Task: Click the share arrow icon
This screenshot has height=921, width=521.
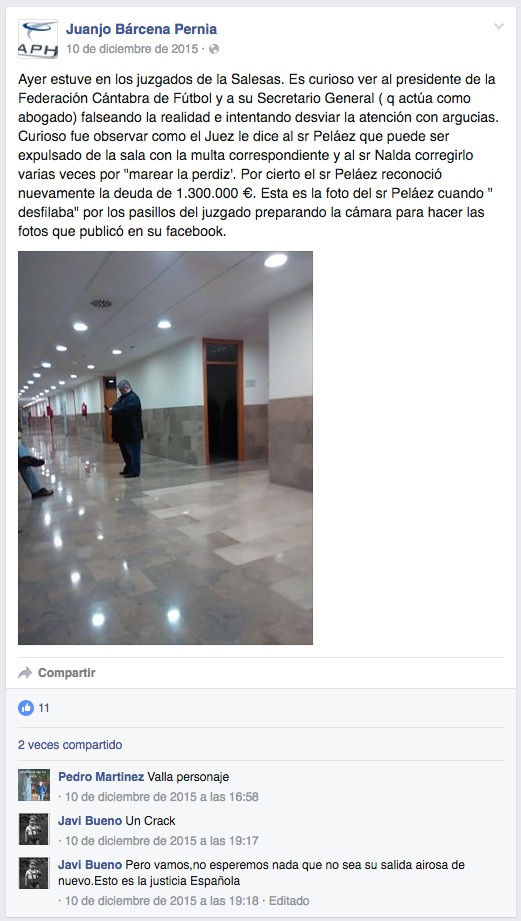Action: coord(25,673)
